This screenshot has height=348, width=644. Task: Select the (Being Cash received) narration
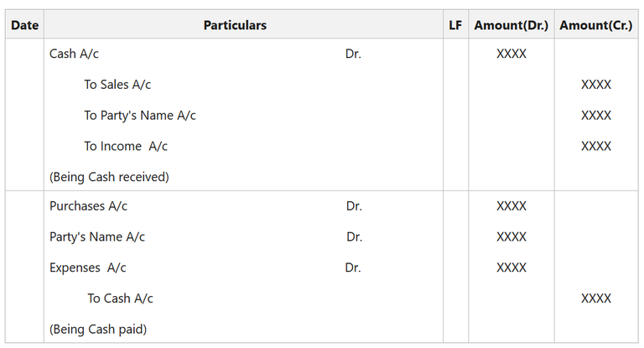[109, 177]
